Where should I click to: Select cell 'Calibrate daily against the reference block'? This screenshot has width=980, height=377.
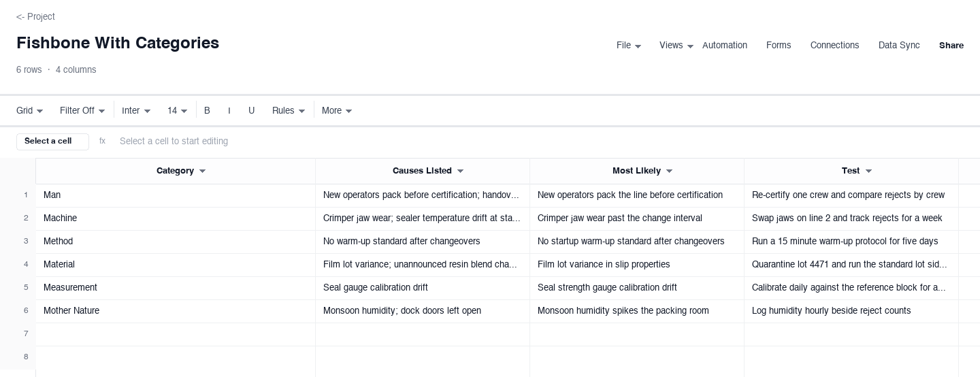851,288
